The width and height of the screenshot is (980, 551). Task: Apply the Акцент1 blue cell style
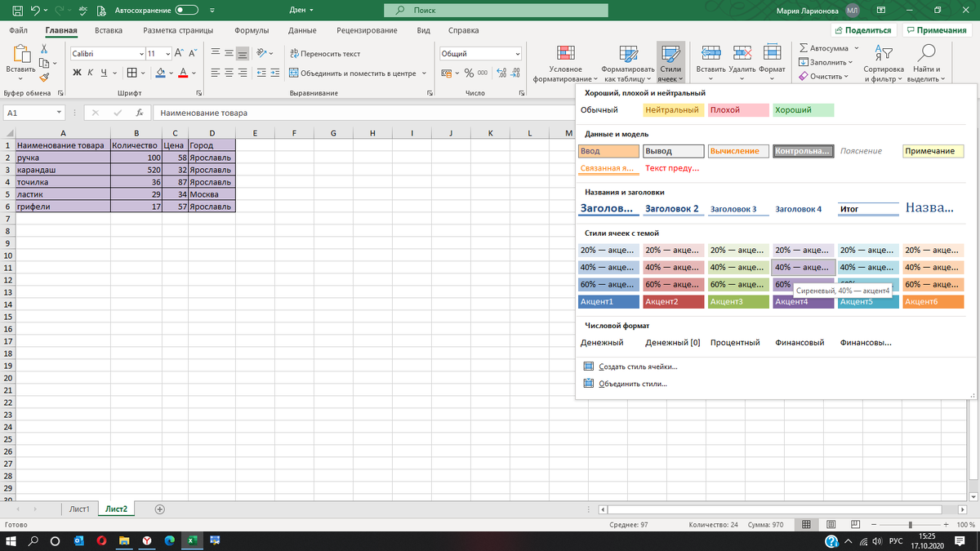[x=608, y=301]
